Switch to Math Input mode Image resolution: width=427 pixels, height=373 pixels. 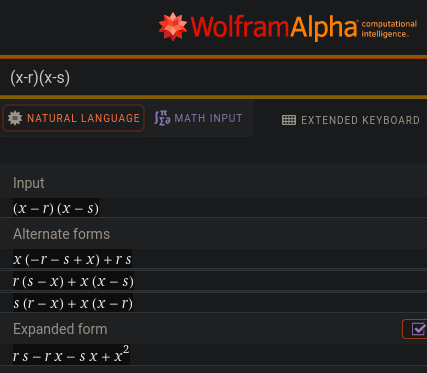click(198, 118)
